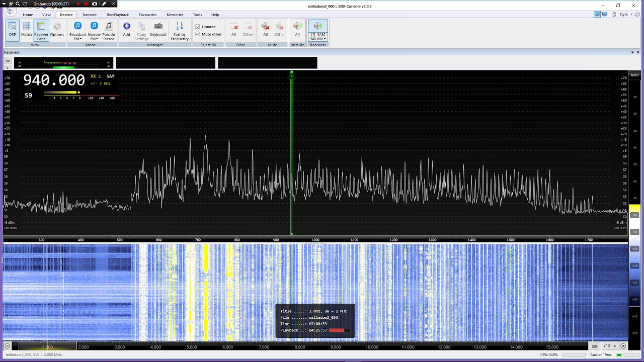
Task: Open the Keyboard manager
Action: click(158, 30)
